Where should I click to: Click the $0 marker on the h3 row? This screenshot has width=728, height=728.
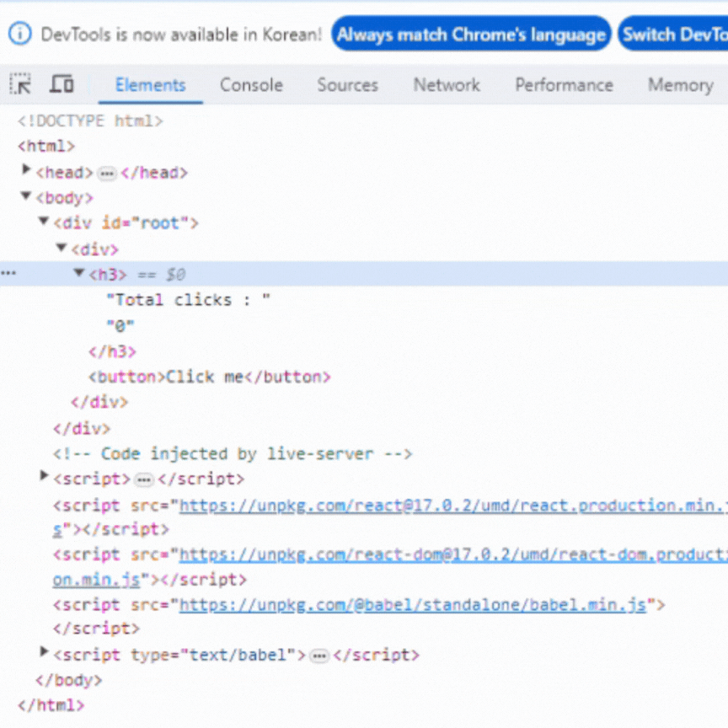click(x=176, y=275)
